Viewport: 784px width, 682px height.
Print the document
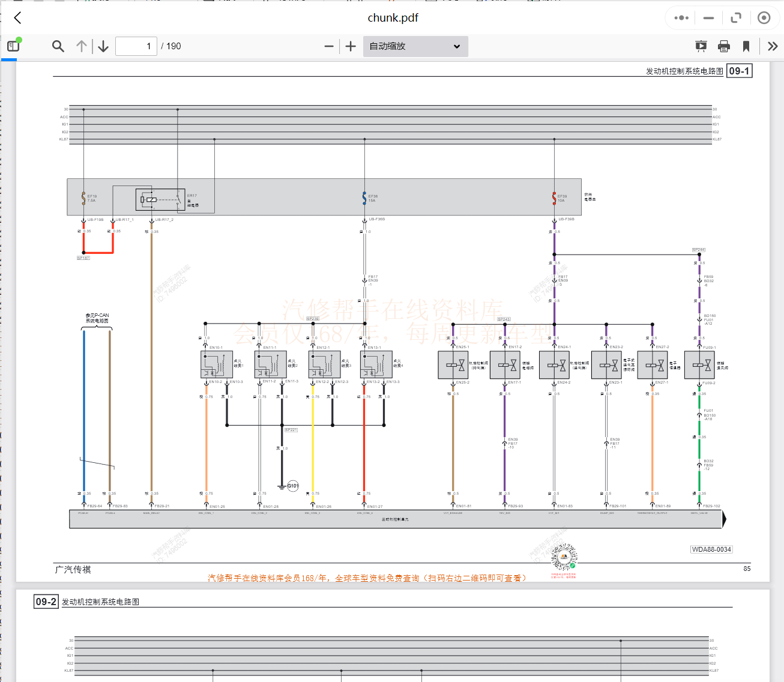pos(724,46)
